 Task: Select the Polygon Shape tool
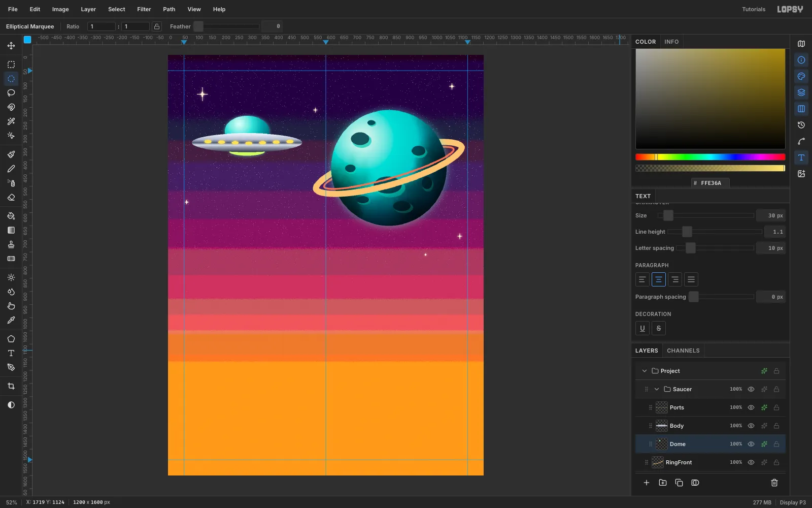point(11,339)
